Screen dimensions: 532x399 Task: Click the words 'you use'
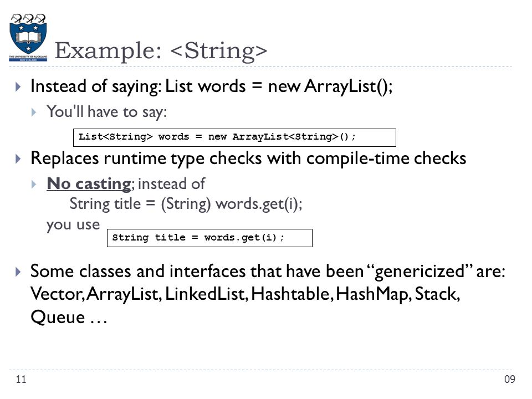[73, 225]
